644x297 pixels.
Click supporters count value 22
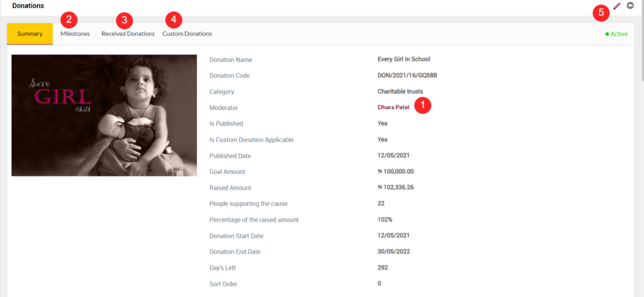(x=381, y=203)
